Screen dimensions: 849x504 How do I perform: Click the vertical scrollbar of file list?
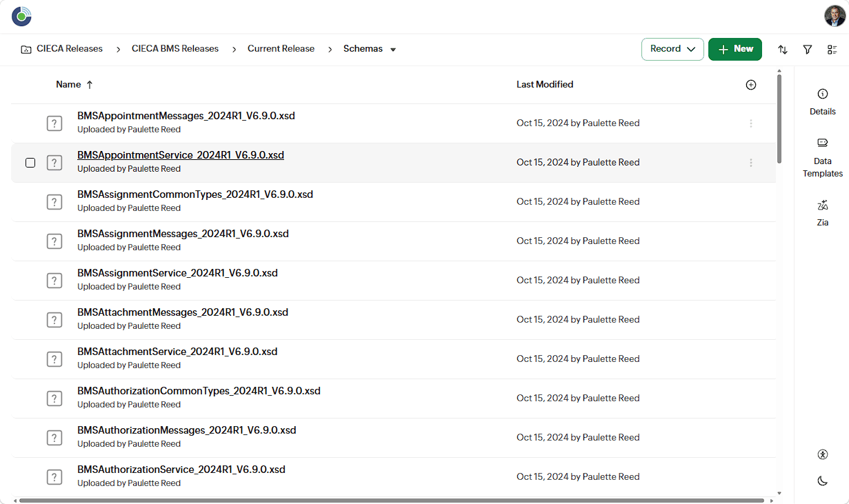(x=779, y=117)
